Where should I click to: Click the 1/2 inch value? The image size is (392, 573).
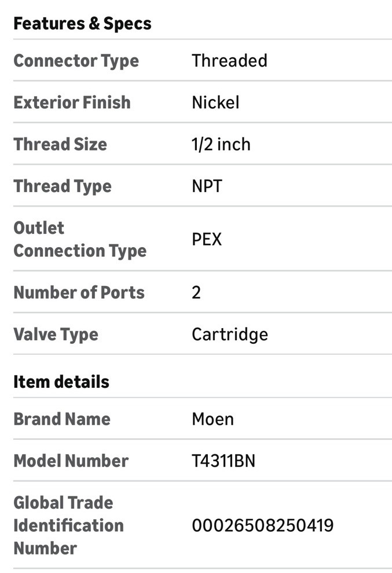point(221,144)
